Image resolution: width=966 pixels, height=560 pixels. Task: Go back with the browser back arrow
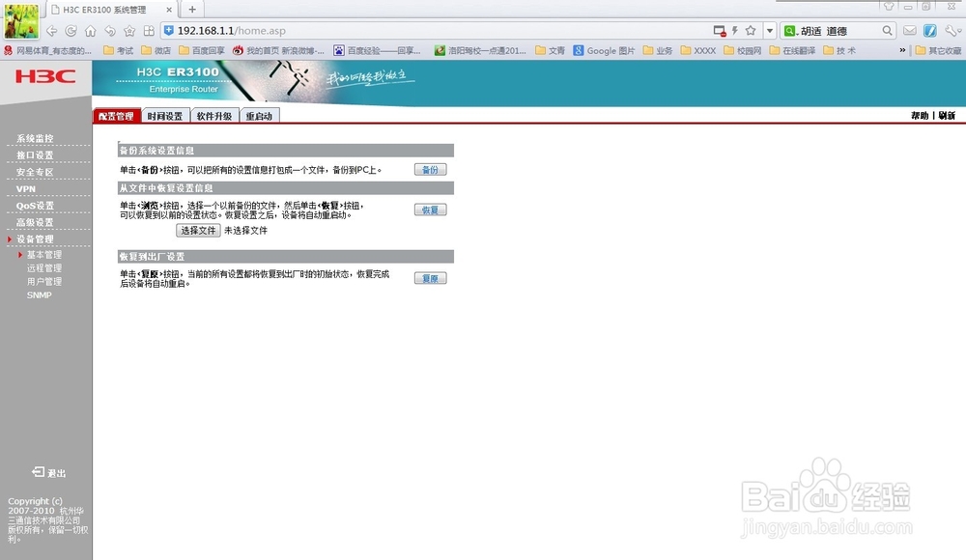tap(52, 31)
